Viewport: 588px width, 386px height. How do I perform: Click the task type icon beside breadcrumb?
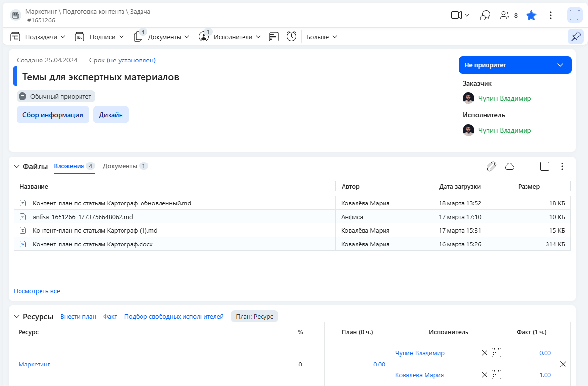tap(16, 15)
